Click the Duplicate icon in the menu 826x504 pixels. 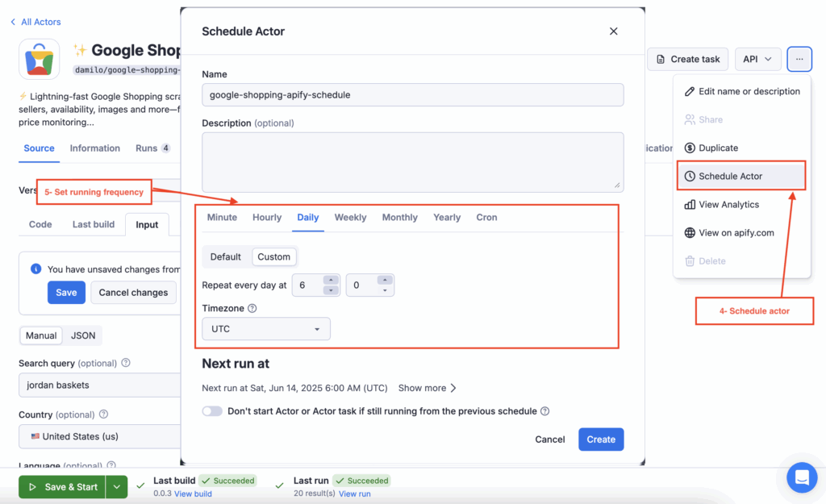pos(690,148)
